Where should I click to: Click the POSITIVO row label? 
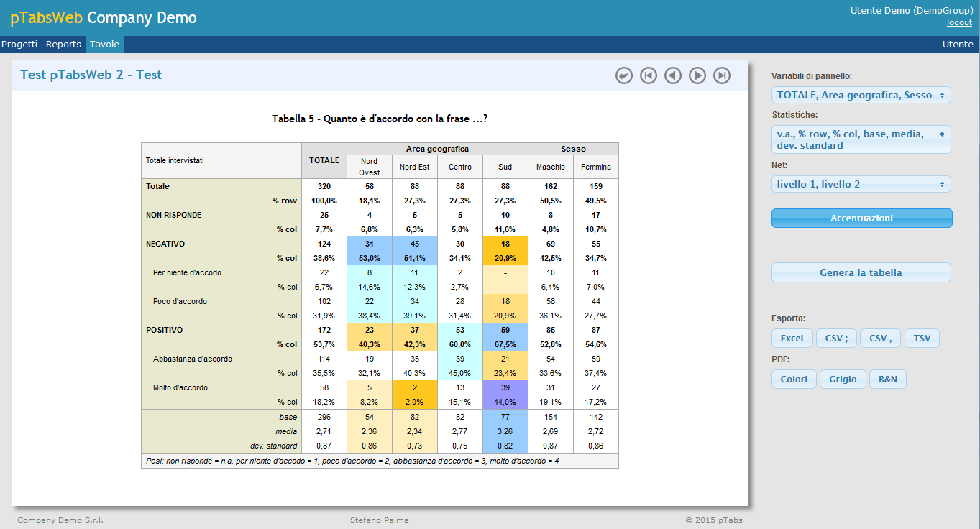point(164,330)
